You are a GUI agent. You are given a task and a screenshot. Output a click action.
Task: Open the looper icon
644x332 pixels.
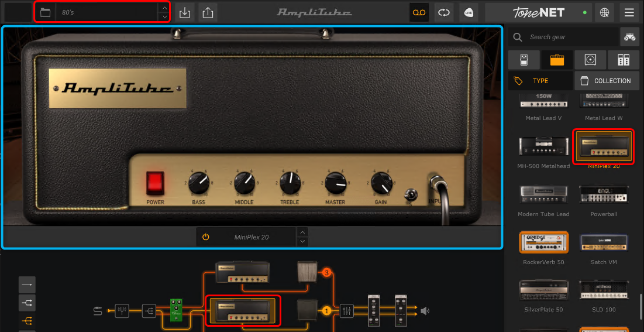point(444,12)
